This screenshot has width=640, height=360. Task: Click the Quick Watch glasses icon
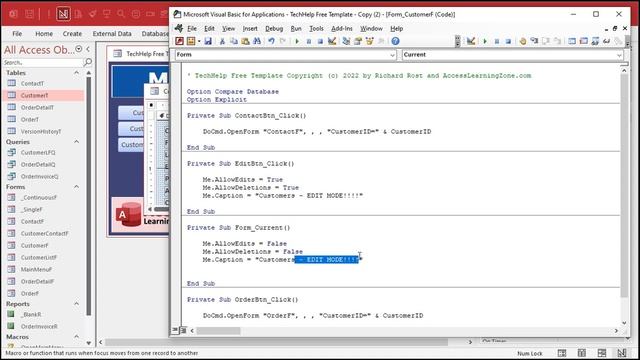click(607, 41)
